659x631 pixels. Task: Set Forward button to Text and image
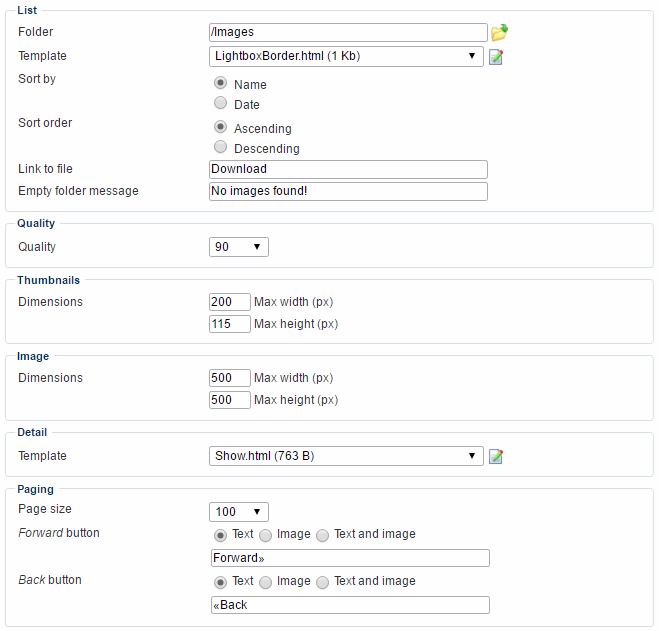point(323,535)
